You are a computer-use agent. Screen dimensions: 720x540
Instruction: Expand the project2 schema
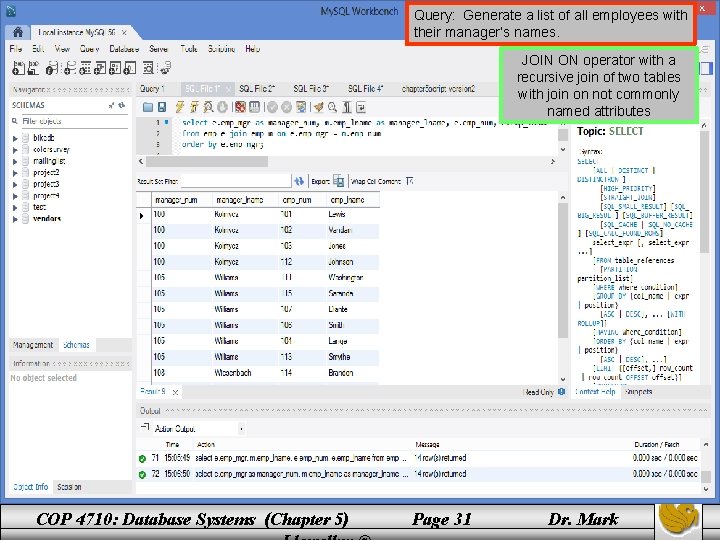(15, 173)
